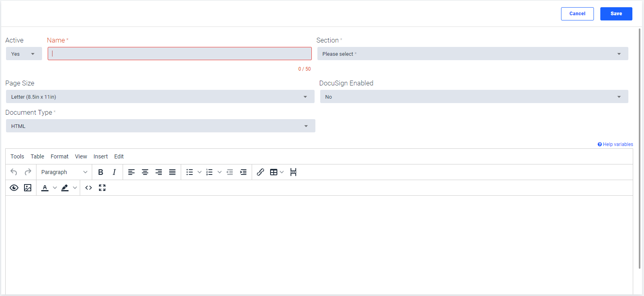Increase indent of paragraph
Viewport: 644px width, 296px height.
[x=243, y=172]
